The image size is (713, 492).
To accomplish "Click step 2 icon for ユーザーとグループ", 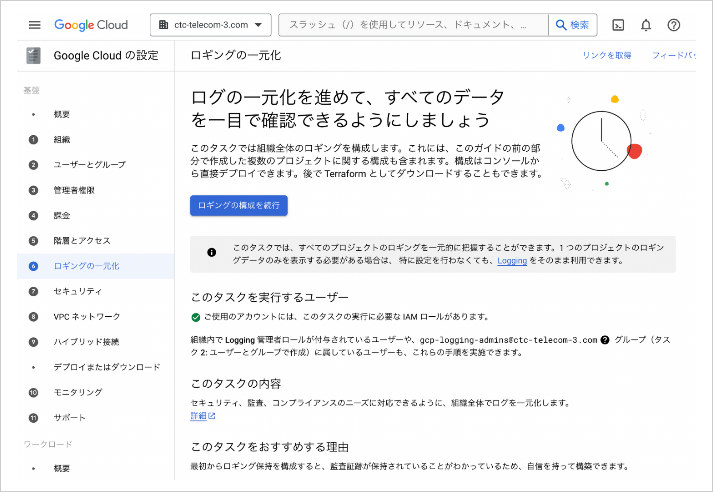I will point(33,165).
